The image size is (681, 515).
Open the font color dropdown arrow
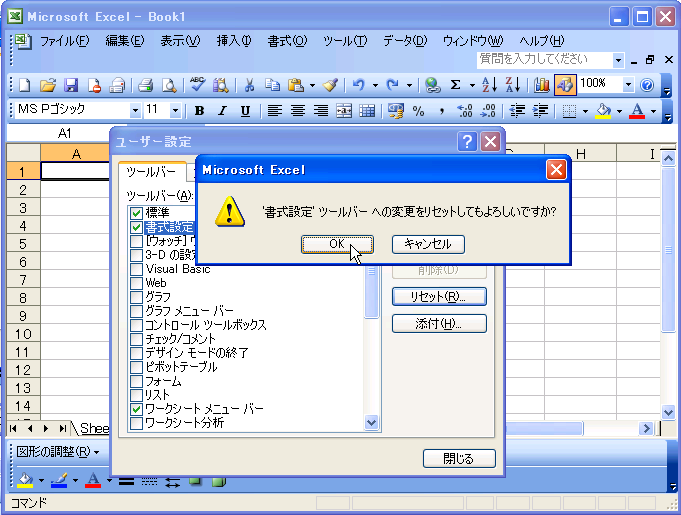tap(654, 112)
